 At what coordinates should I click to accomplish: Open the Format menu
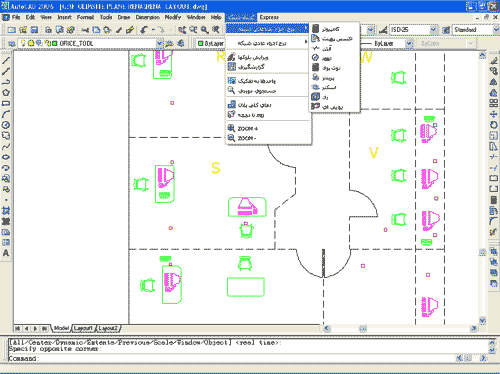[85, 17]
